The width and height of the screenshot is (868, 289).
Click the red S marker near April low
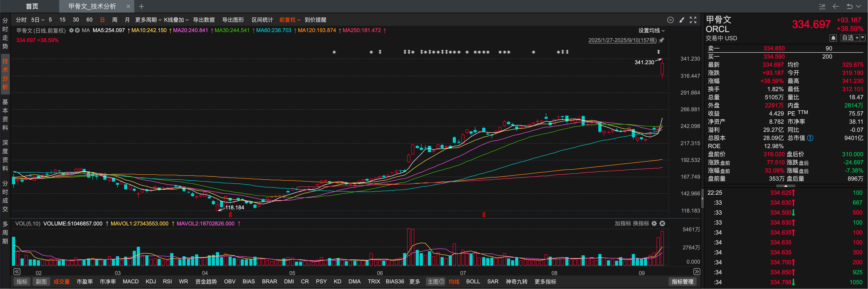[230, 214]
